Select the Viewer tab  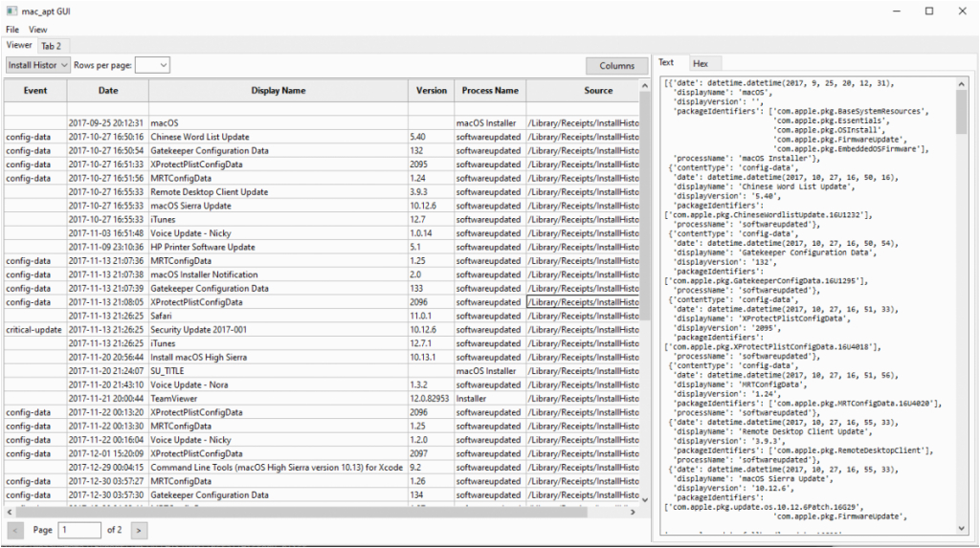[x=19, y=45]
